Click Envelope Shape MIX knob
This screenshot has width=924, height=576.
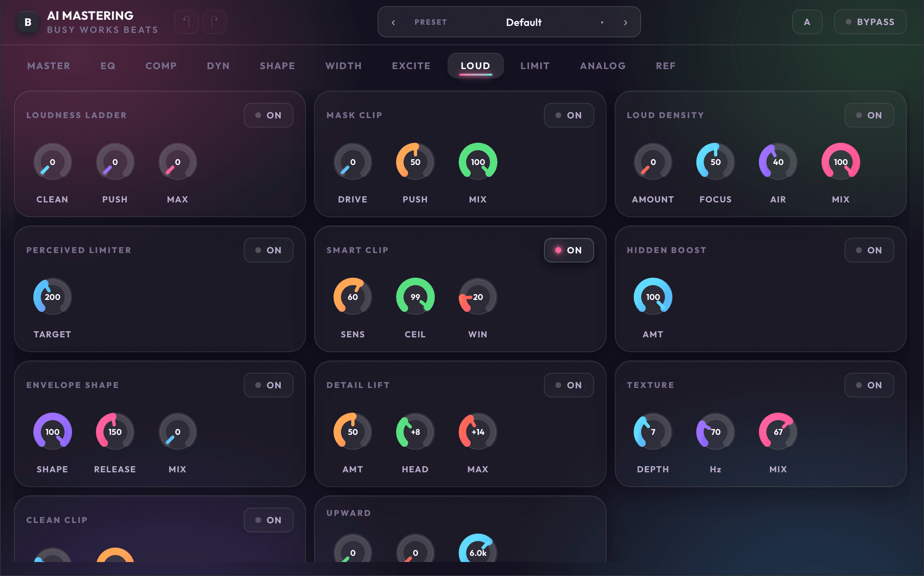tap(178, 432)
